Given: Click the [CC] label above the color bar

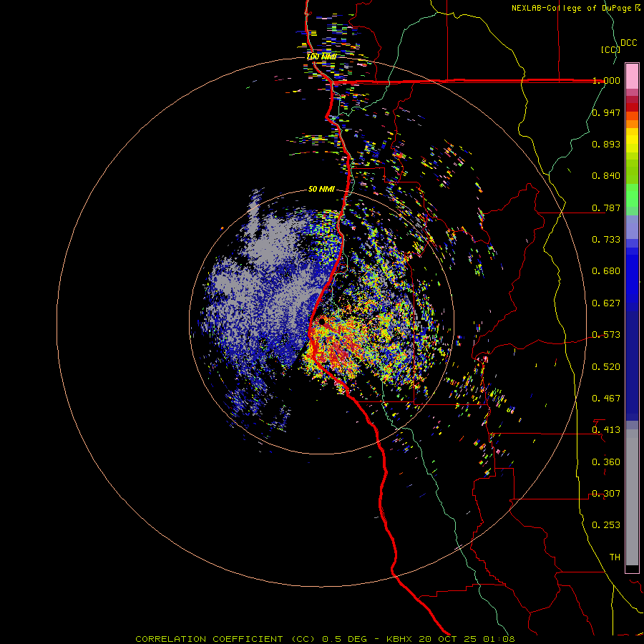Looking at the screenshot, I should click(x=610, y=49).
